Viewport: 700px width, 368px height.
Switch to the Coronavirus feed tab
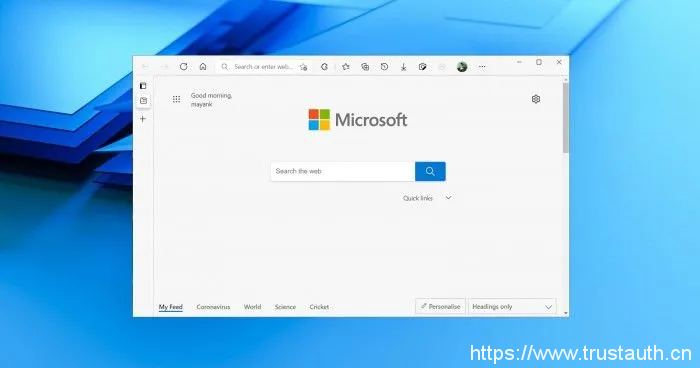pos(213,307)
